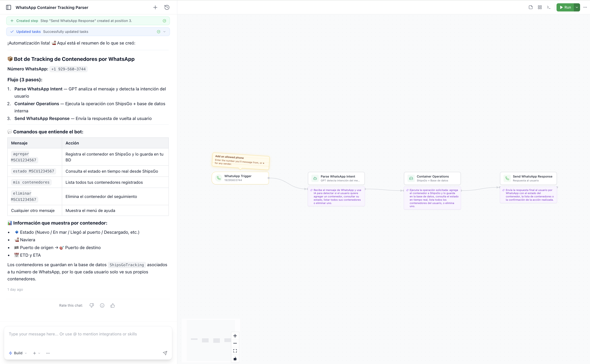Open the top-right more options menu

click(585, 7)
